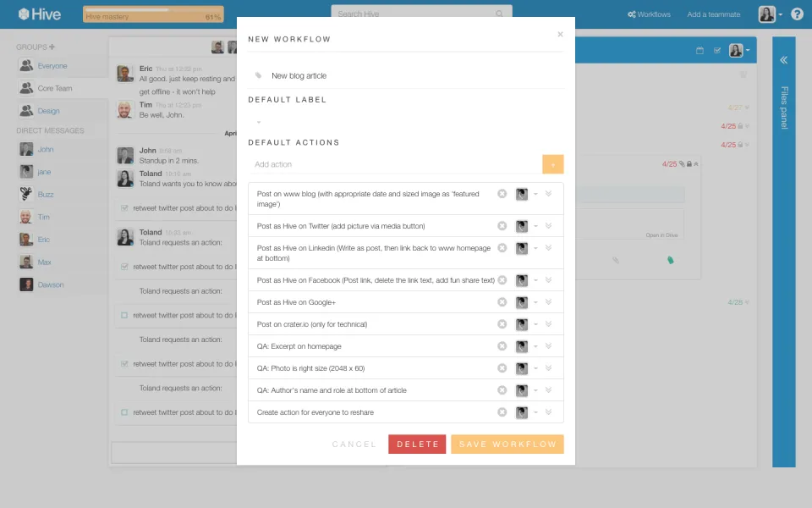Remove the 'Post on crater.io' action
This screenshot has width=812, height=508.
coord(502,324)
